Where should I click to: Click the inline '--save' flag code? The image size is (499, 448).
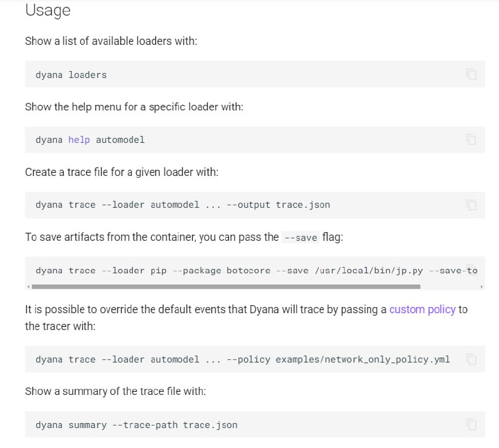coord(301,238)
